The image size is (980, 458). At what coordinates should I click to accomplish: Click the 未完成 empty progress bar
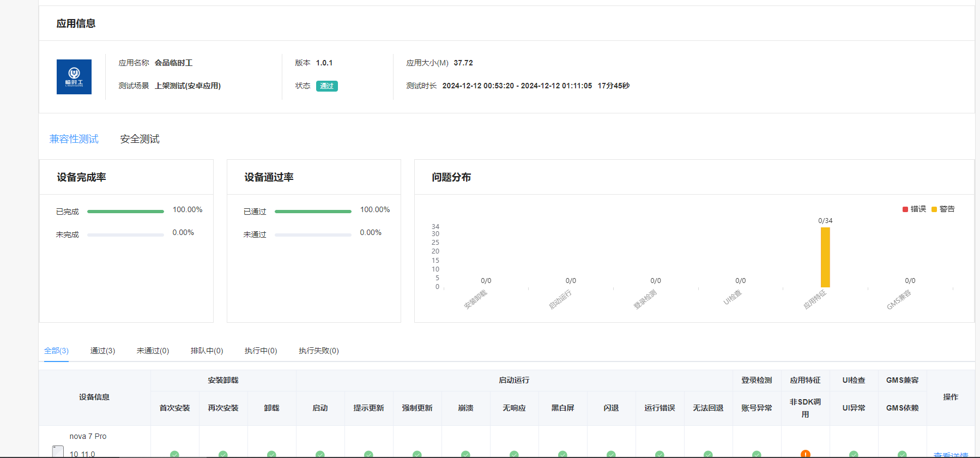click(125, 234)
